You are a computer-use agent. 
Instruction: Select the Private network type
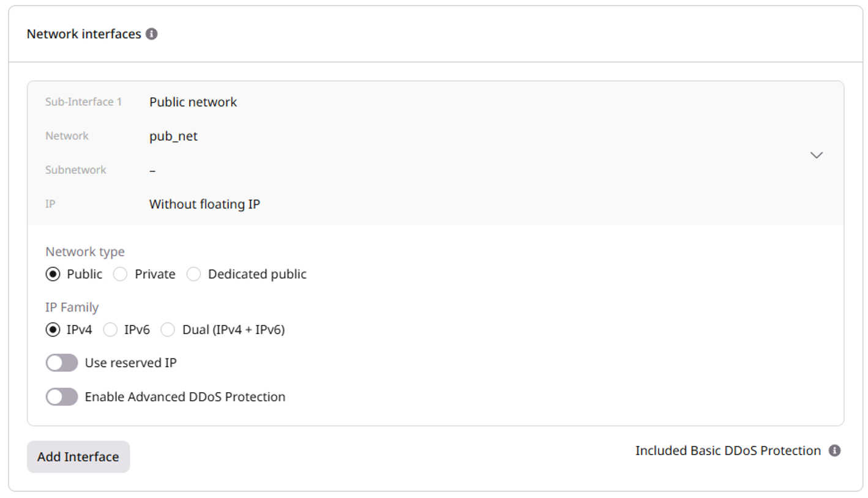[x=120, y=274]
